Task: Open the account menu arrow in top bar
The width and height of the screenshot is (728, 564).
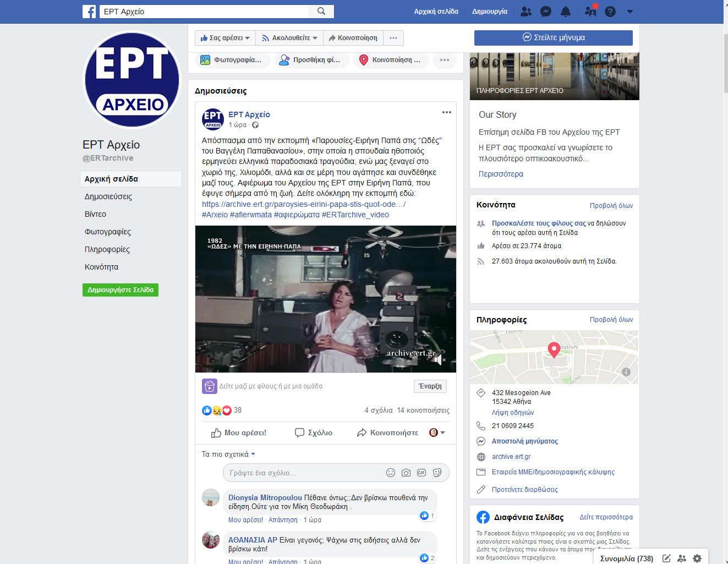Action: (630, 12)
